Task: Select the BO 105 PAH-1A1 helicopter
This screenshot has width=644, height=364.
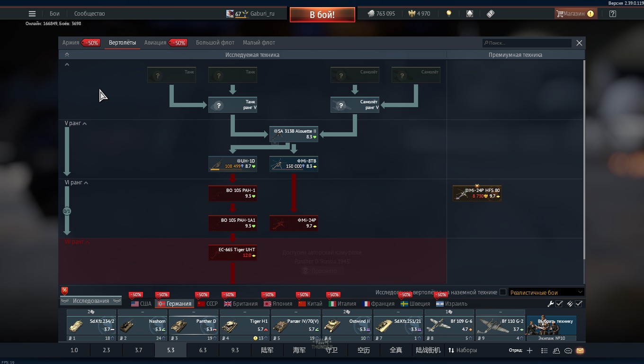Action: (x=233, y=223)
